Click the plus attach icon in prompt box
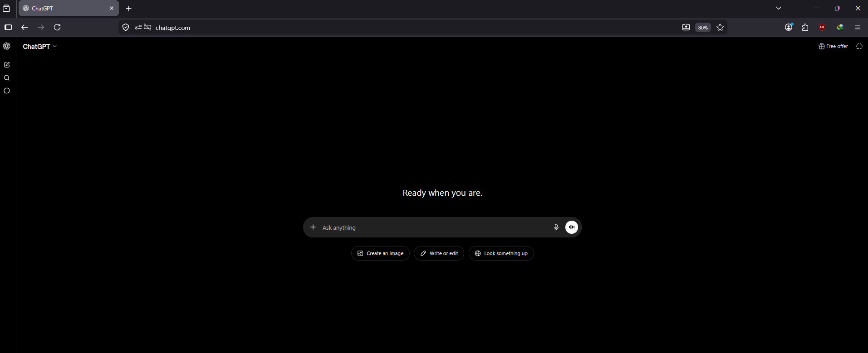 tap(313, 227)
